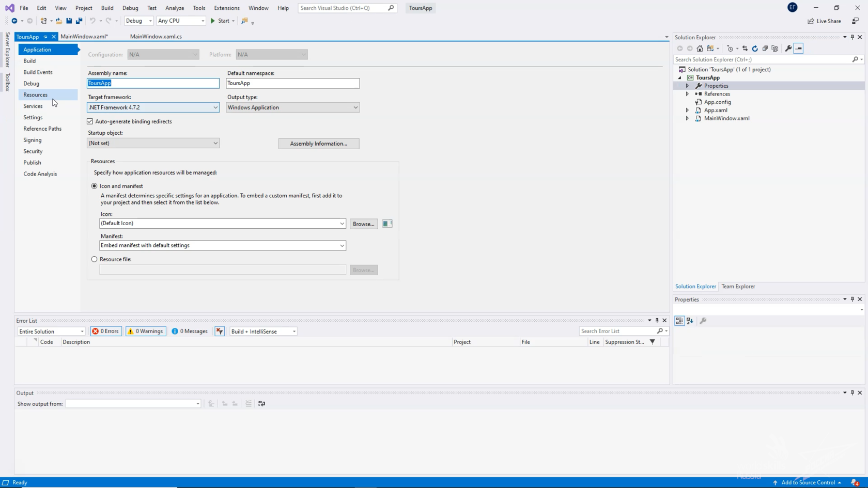Open the Build + IntelliSense dropdown
The image size is (868, 488).
pyautogui.click(x=263, y=332)
